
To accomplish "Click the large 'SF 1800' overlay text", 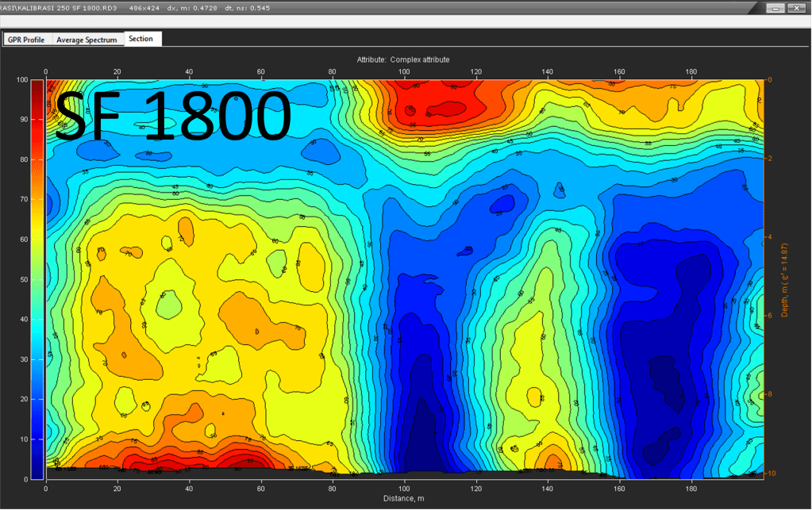I will coord(172,117).
